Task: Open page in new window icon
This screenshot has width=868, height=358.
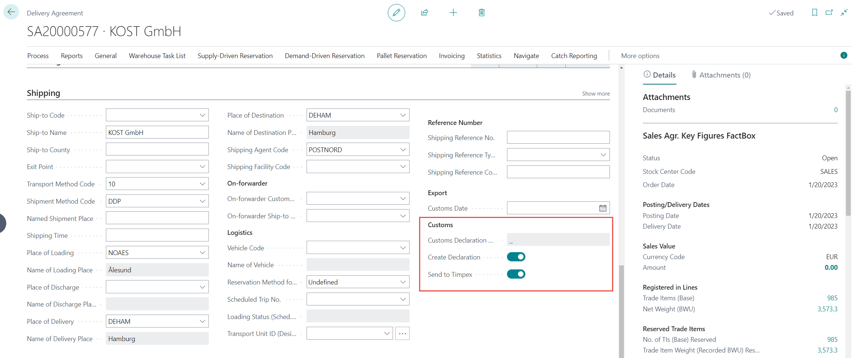Action: 829,13
